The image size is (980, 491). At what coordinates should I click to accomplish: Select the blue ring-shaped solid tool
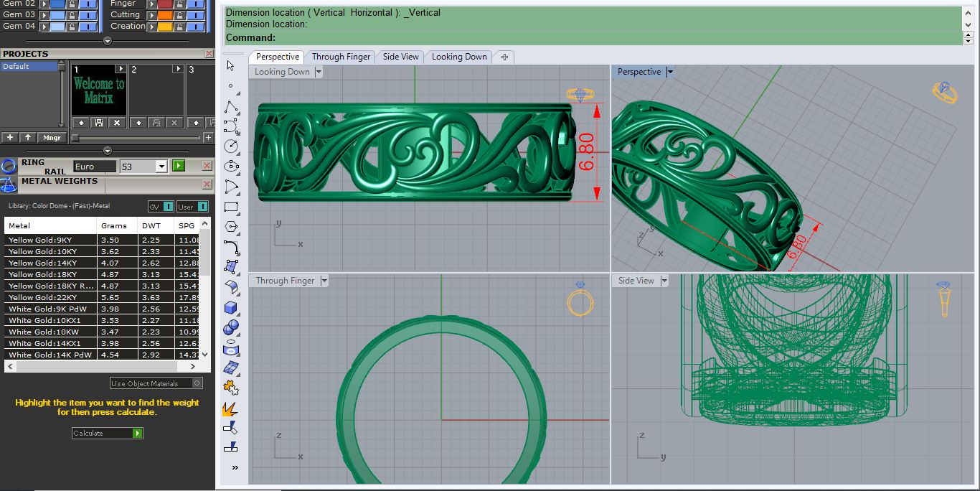pos(231,348)
